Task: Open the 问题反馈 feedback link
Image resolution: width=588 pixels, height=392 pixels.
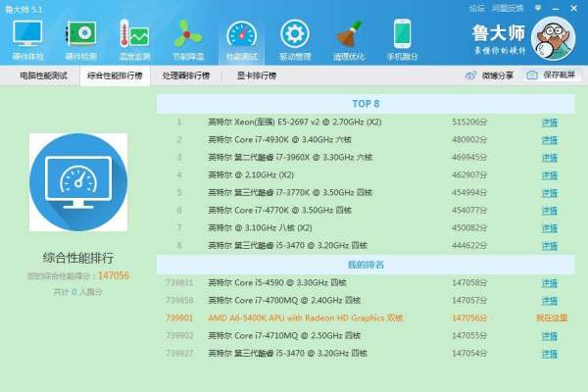Action: (x=508, y=8)
